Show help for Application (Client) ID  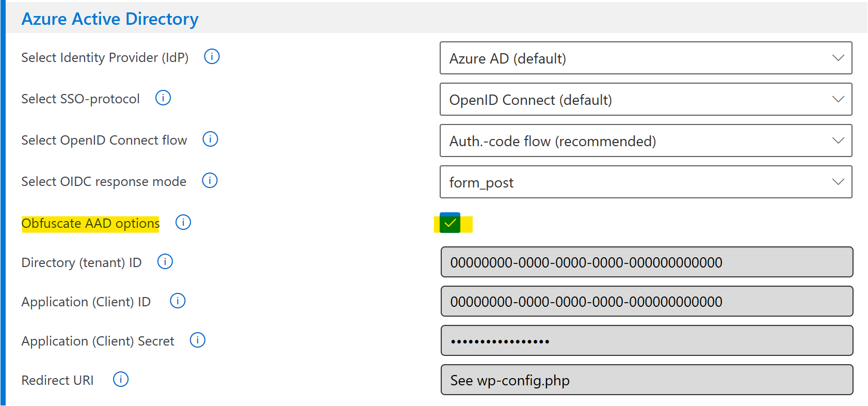(178, 301)
